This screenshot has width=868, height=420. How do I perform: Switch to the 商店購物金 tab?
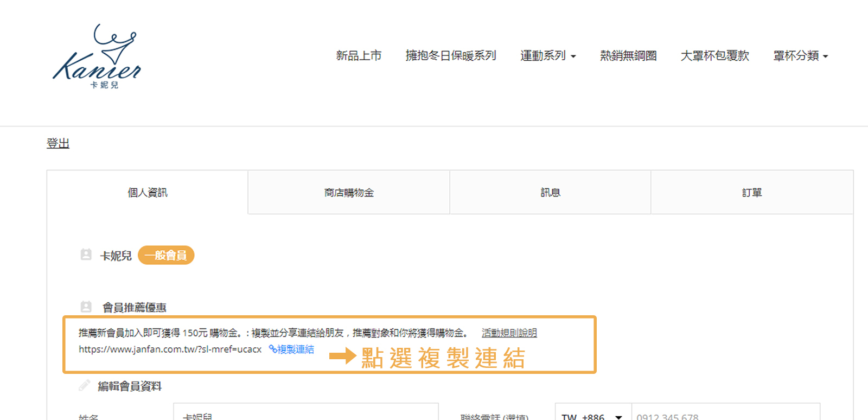(349, 193)
